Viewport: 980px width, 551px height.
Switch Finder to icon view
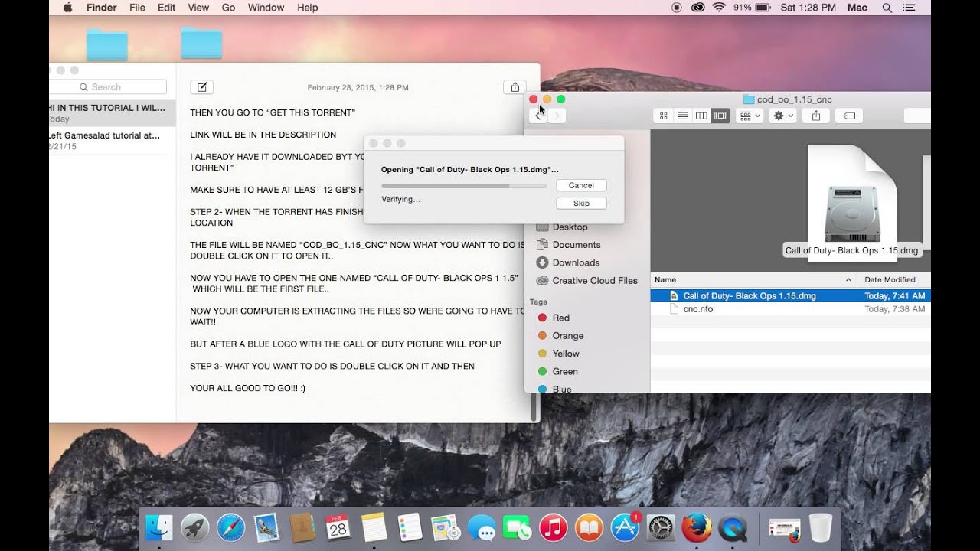(x=664, y=116)
